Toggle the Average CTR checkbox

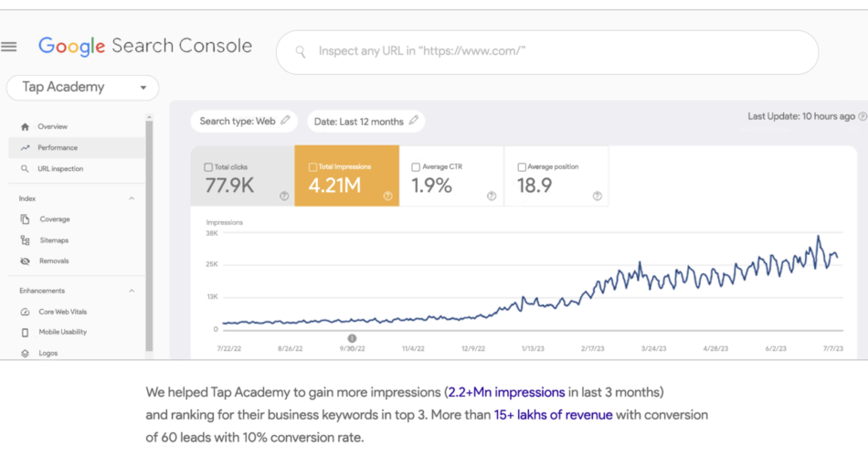tap(416, 166)
